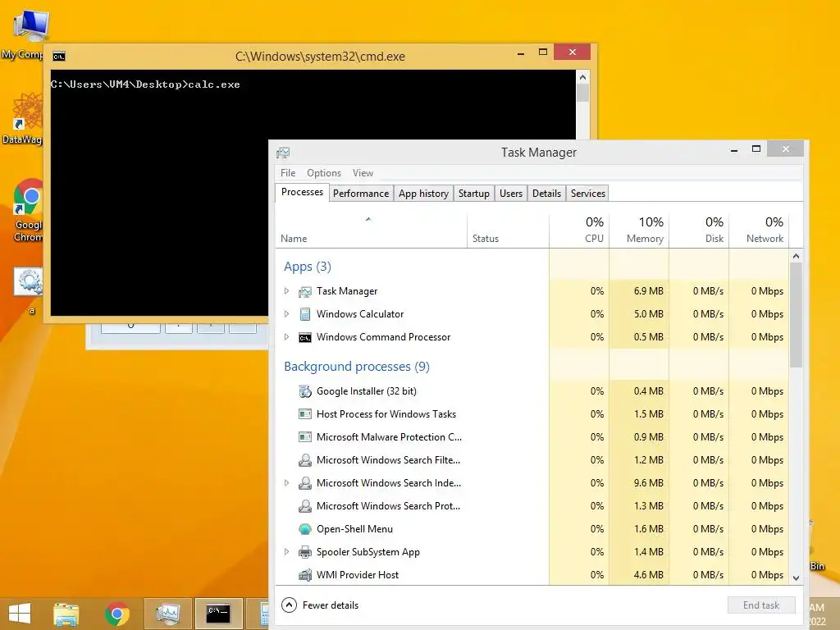
Task: Click the Microsoft Windows Search Protocol icon
Action: point(305,506)
